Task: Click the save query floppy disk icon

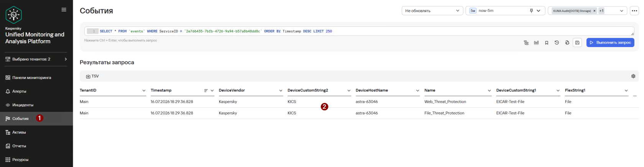Action: coord(577,43)
